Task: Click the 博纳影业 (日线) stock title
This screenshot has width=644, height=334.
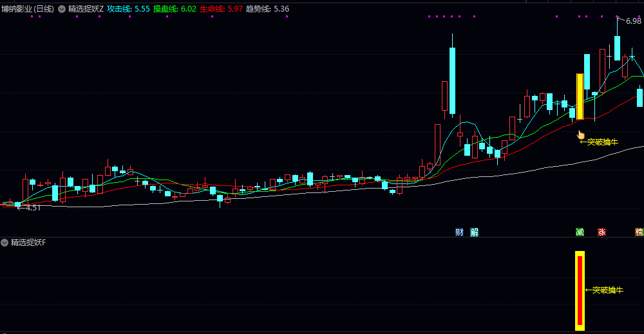Action: [28, 9]
